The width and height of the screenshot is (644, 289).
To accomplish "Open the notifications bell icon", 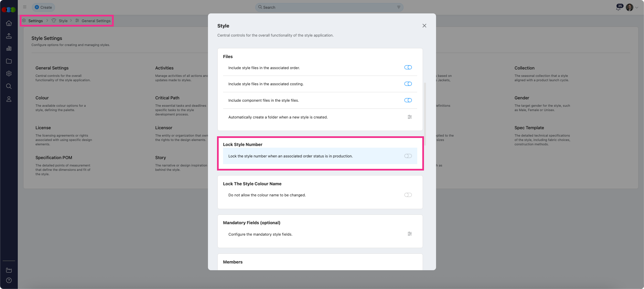I will [x=618, y=8].
